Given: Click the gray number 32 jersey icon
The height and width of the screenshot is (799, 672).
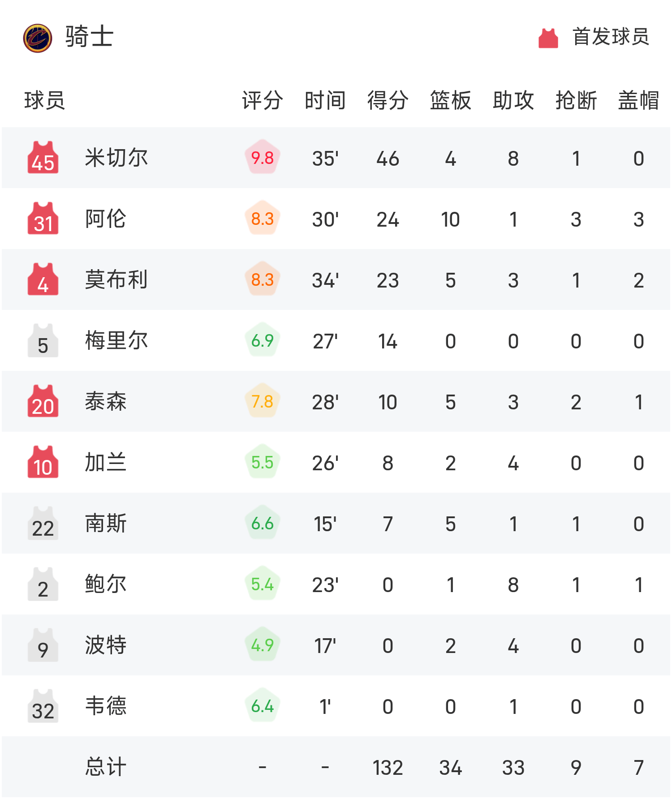Looking at the screenshot, I should [43, 706].
